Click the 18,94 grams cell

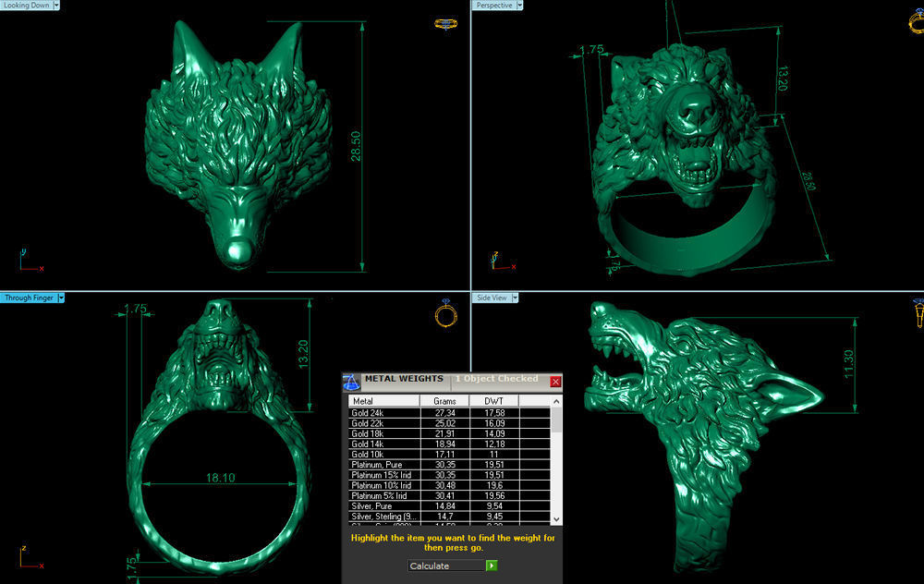[x=445, y=444]
